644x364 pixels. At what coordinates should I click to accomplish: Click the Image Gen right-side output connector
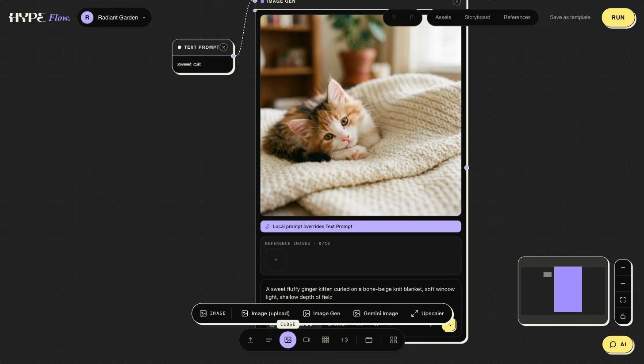[467, 168]
